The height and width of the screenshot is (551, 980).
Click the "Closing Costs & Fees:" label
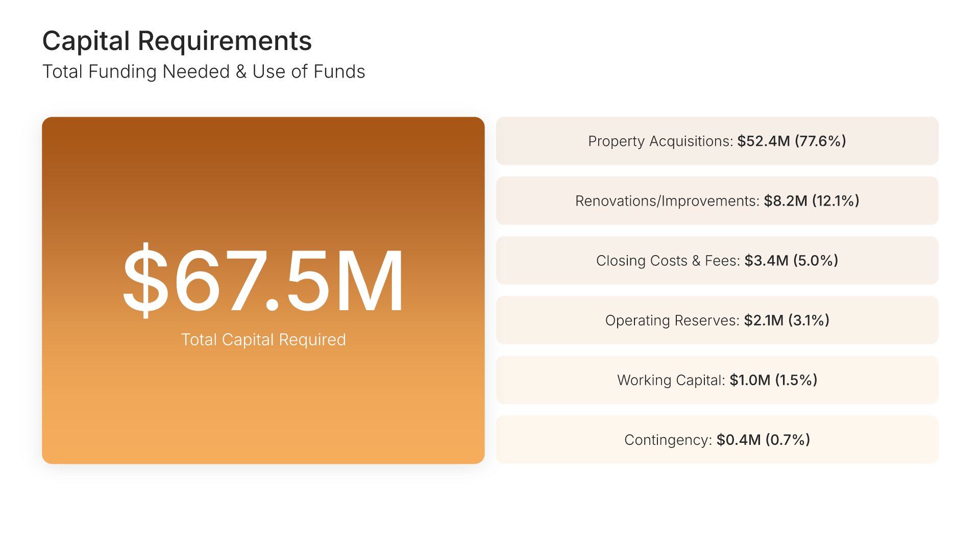coord(668,261)
